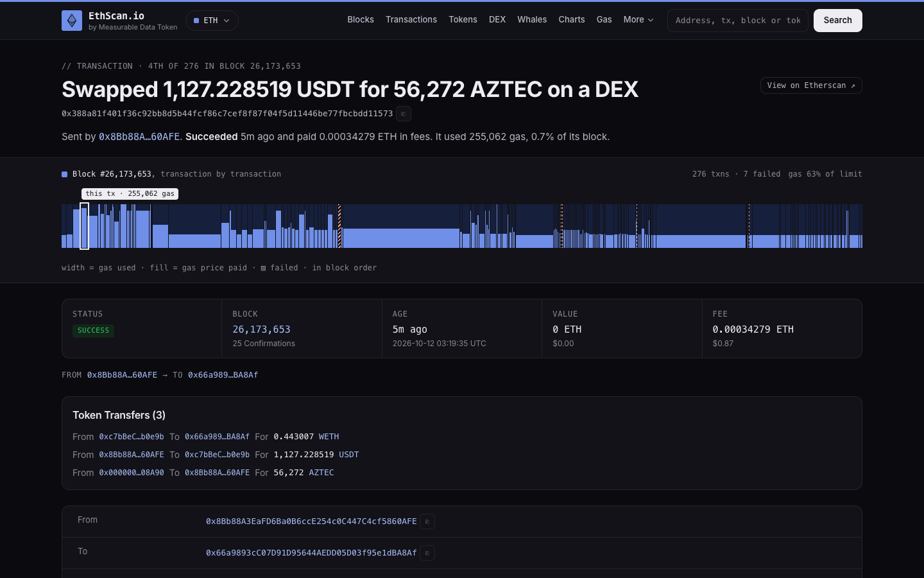Select the highlighted "this tx" bar in block chart
This screenshot has width=924, height=578.
click(84, 226)
